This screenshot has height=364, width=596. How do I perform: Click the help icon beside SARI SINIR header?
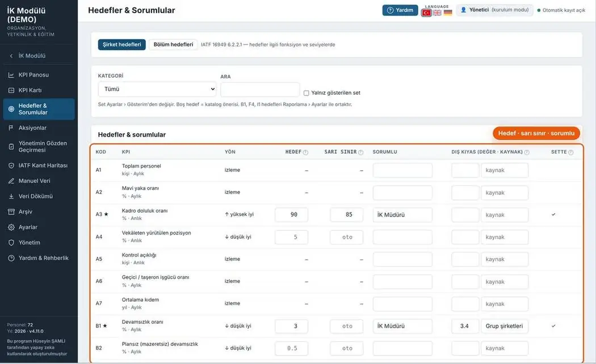[x=360, y=152]
